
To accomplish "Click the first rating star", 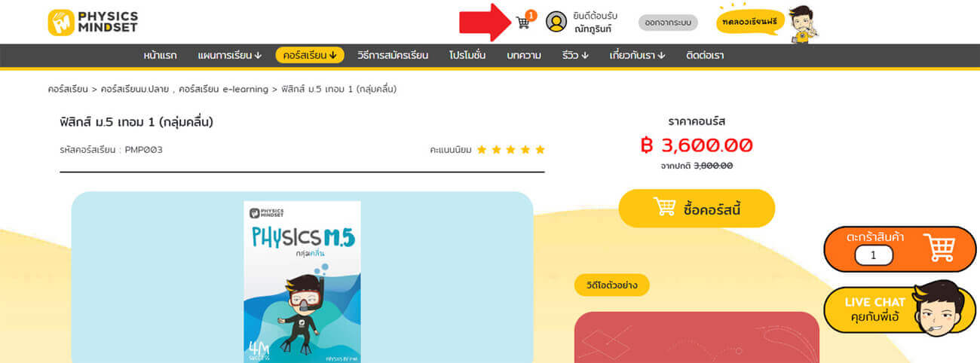I will pyautogui.click(x=482, y=150).
